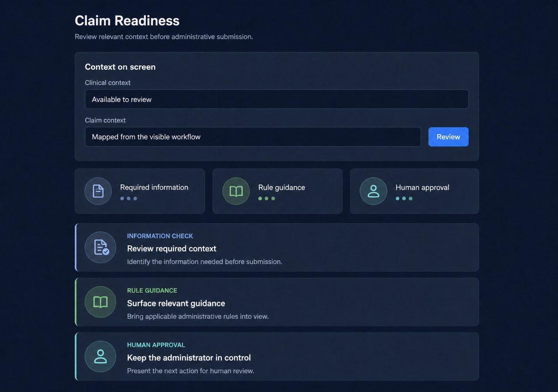Click the Claim context field label
558x392 pixels.
coord(105,120)
